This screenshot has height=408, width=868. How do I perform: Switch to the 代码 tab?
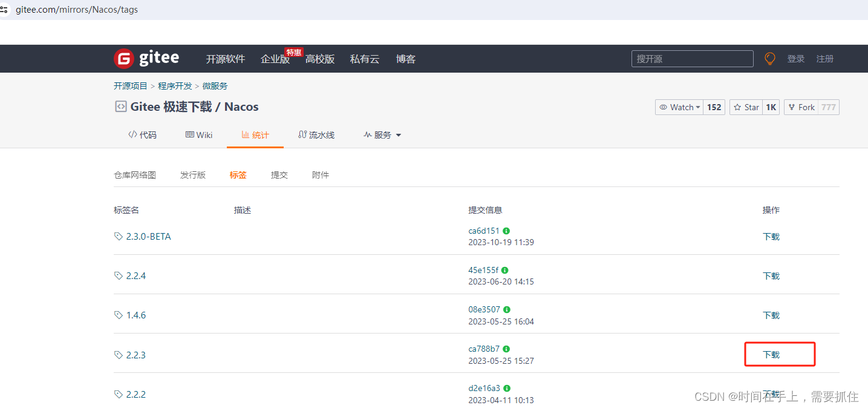pos(142,135)
